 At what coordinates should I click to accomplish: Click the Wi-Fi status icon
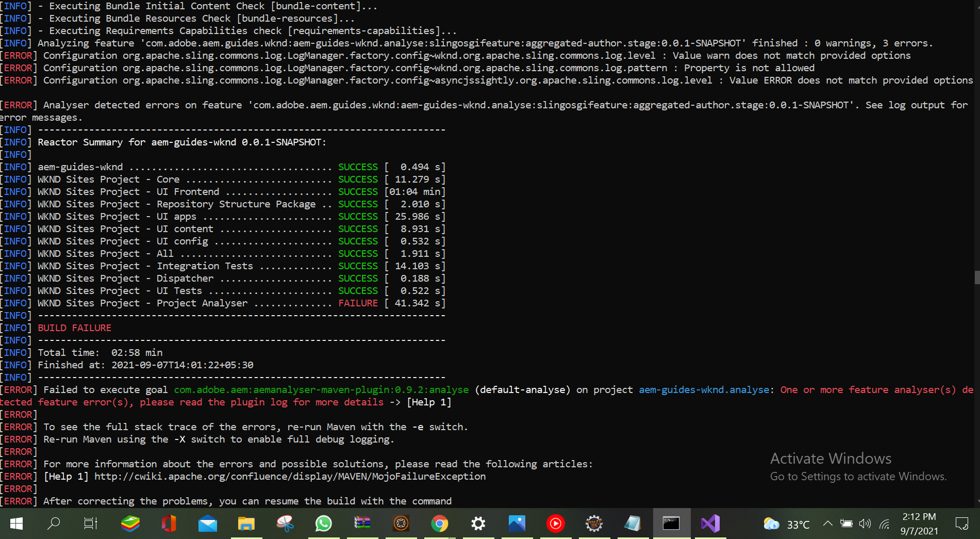coord(885,524)
